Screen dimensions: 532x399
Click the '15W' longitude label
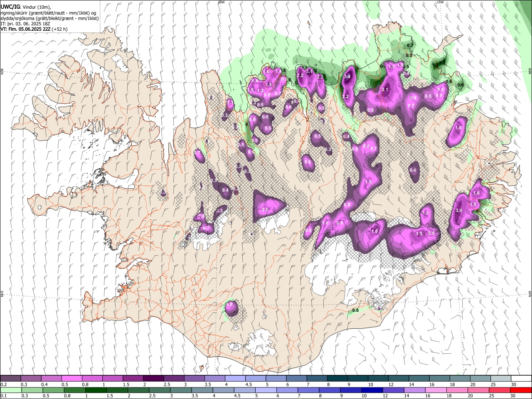coord(440,2)
